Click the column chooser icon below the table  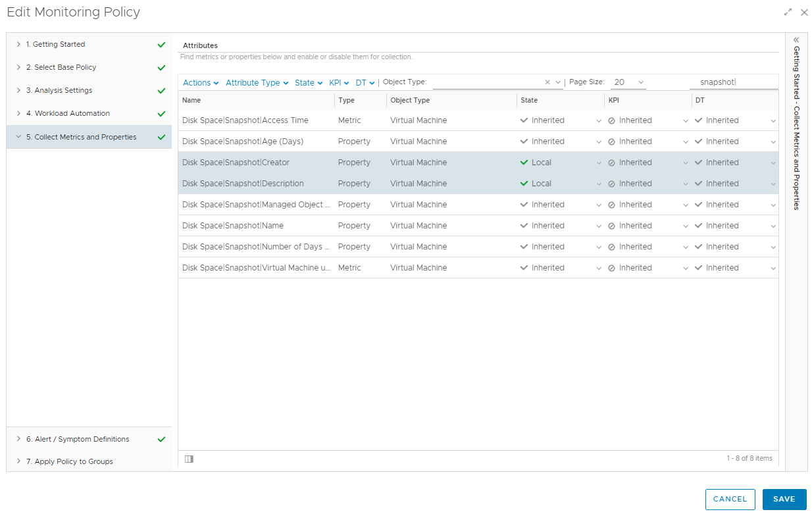click(x=189, y=459)
